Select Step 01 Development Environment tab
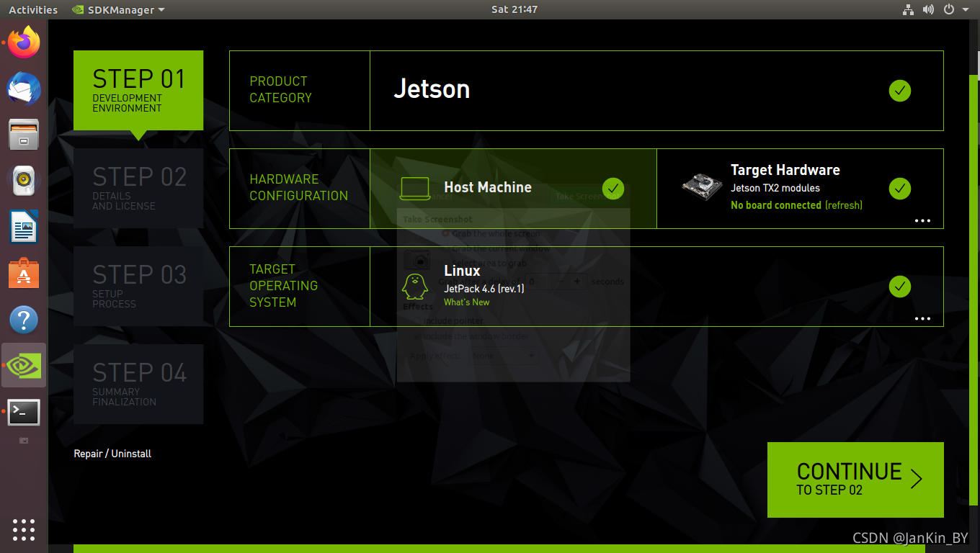The width and height of the screenshot is (980, 553). coord(138,90)
